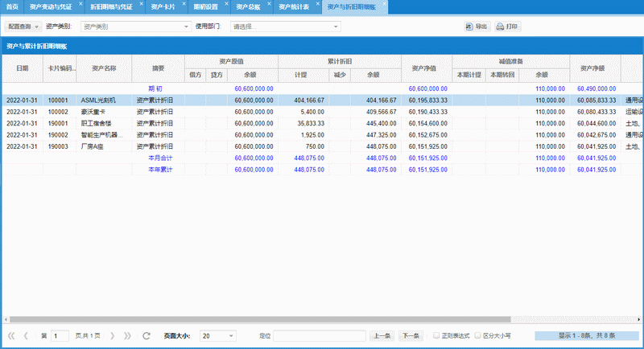
Task: Go to the first page
Action: (11, 336)
